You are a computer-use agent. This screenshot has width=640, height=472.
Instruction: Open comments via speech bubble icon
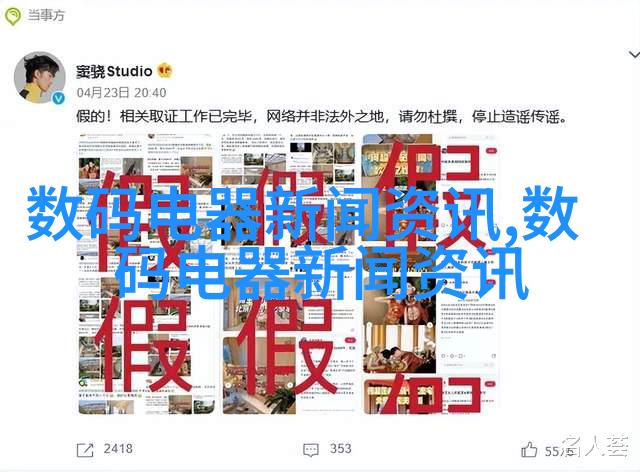(311, 450)
